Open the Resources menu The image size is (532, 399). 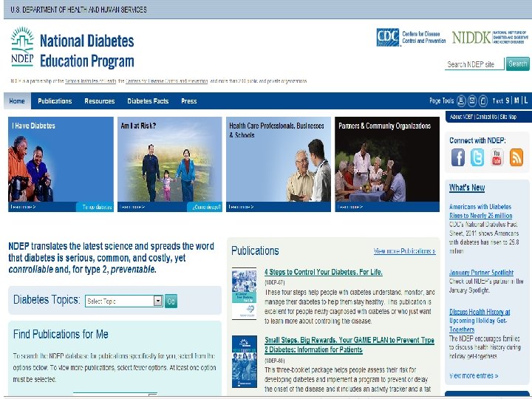tap(100, 101)
